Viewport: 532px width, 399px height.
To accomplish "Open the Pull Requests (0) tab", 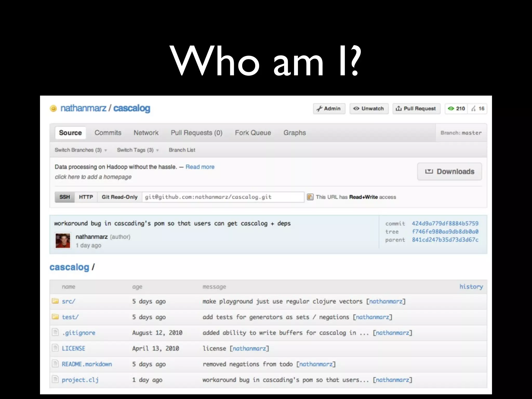I will (x=197, y=133).
